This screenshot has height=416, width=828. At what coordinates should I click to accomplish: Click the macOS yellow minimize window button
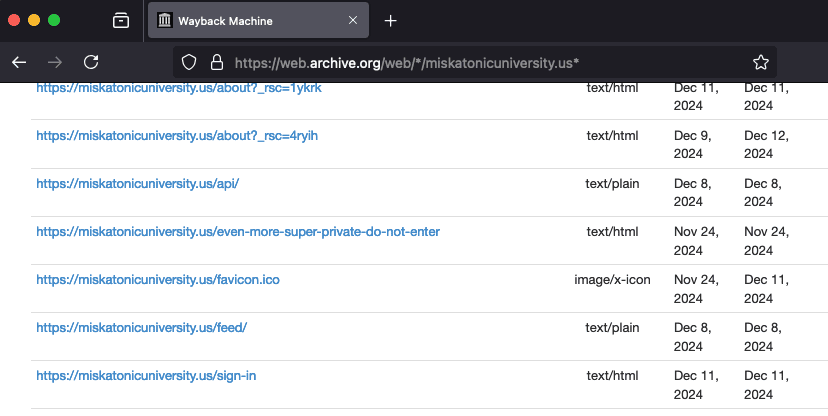click(34, 20)
